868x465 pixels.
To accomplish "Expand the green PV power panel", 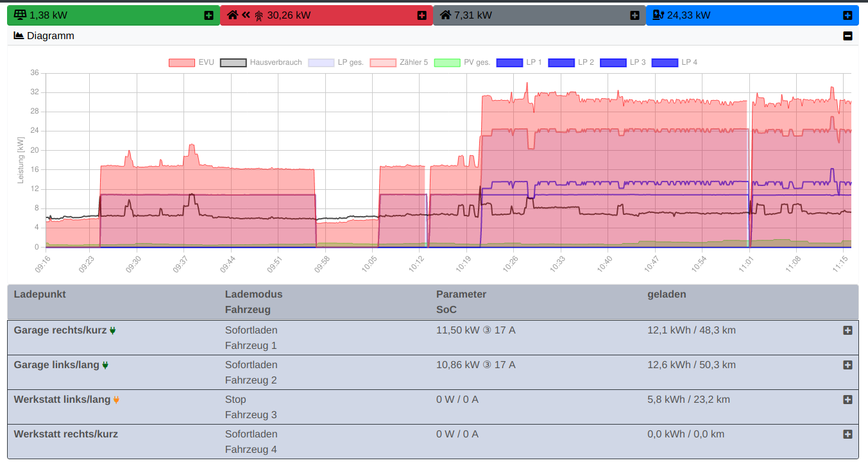I will click(x=208, y=15).
